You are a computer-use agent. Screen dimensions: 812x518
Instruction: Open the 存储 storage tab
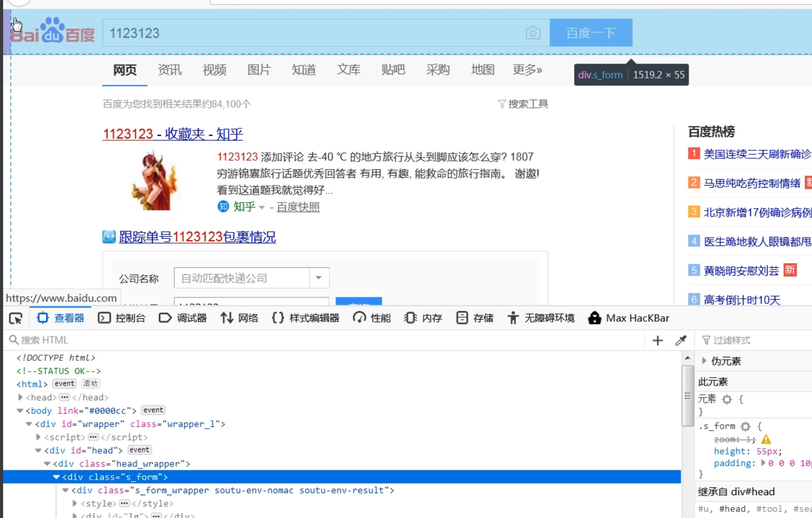click(x=475, y=318)
